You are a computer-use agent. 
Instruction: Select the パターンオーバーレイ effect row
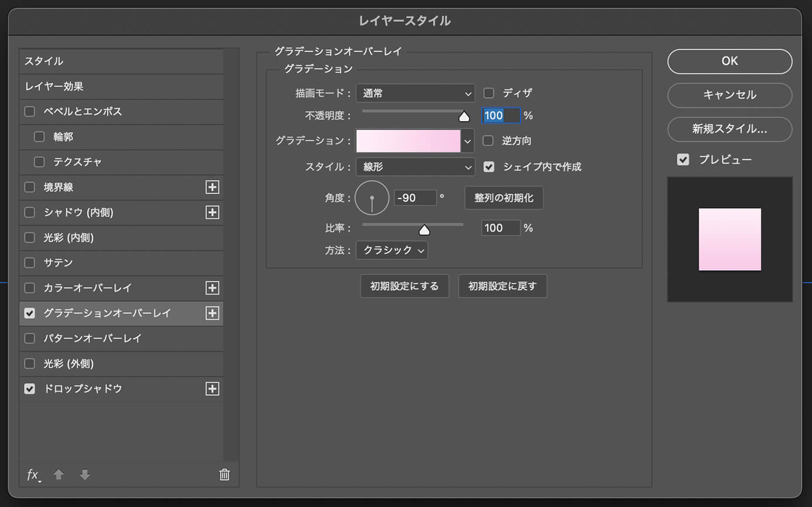pyautogui.click(x=121, y=339)
